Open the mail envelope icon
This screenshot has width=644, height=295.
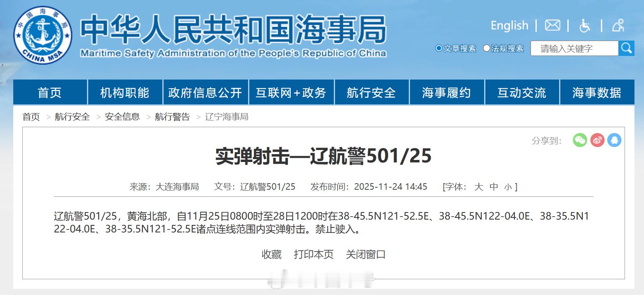(x=552, y=25)
